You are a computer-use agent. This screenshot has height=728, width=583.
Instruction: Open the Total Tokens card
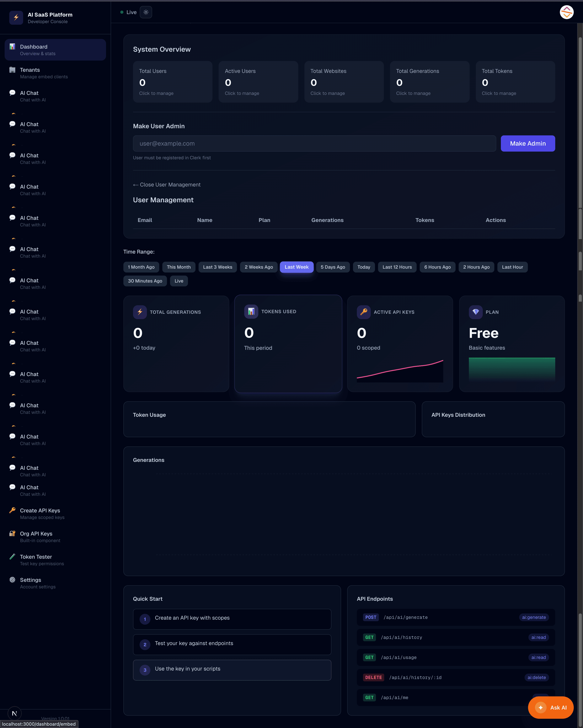click(515, 82)
